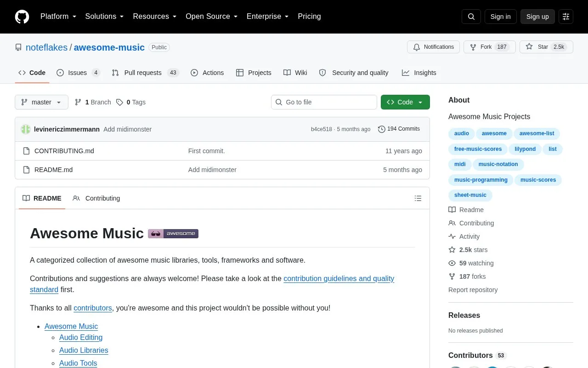Image resolution: width=588 pixels, height=368 pixels.
Task: Click the Sign up button
Action: tap(537, 17)
